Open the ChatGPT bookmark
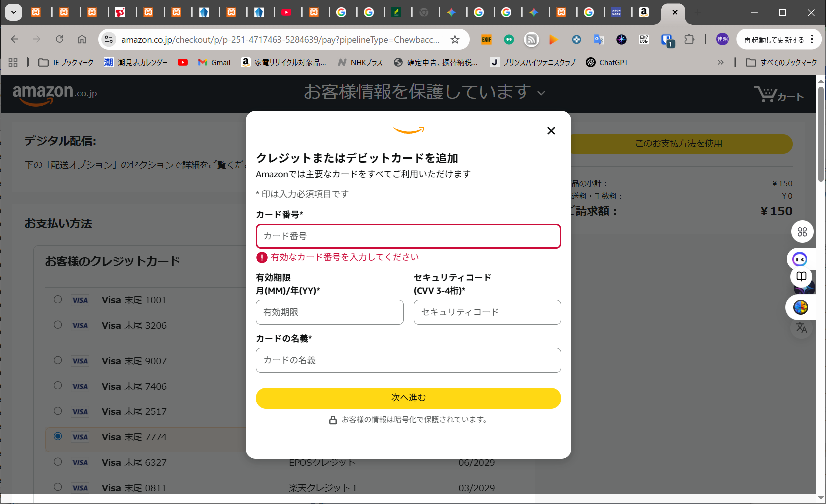This screenshot has height=504, width=826. click(607, 62)
